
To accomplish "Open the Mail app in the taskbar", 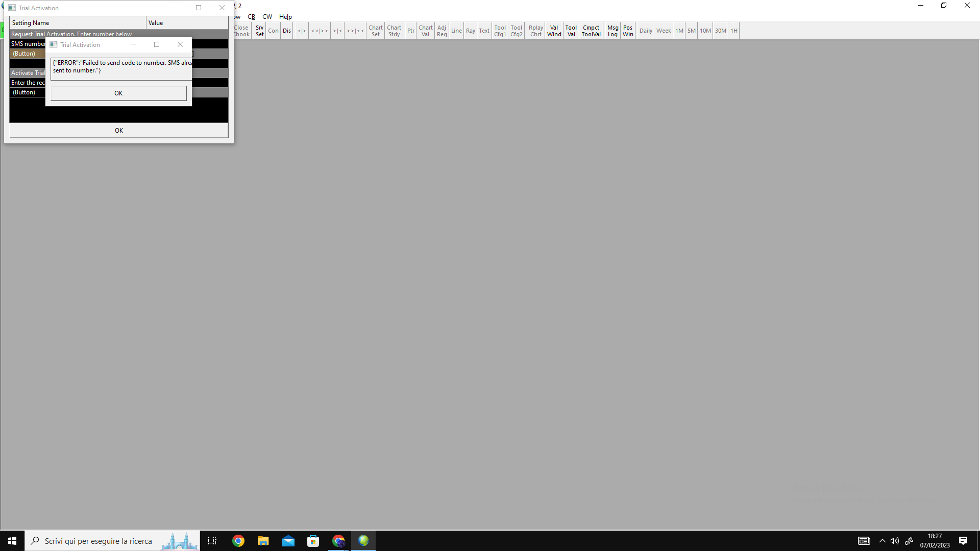I will coord(288,541).
